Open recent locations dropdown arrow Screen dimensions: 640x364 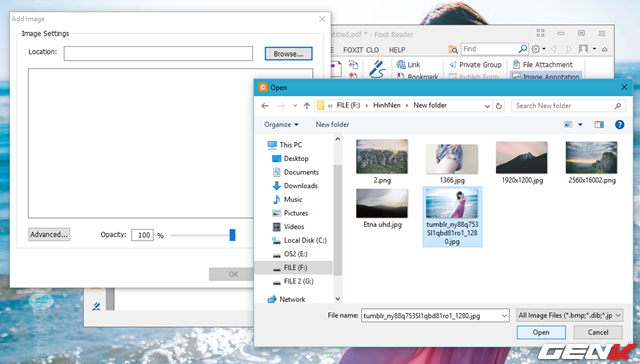coord(295,106)
